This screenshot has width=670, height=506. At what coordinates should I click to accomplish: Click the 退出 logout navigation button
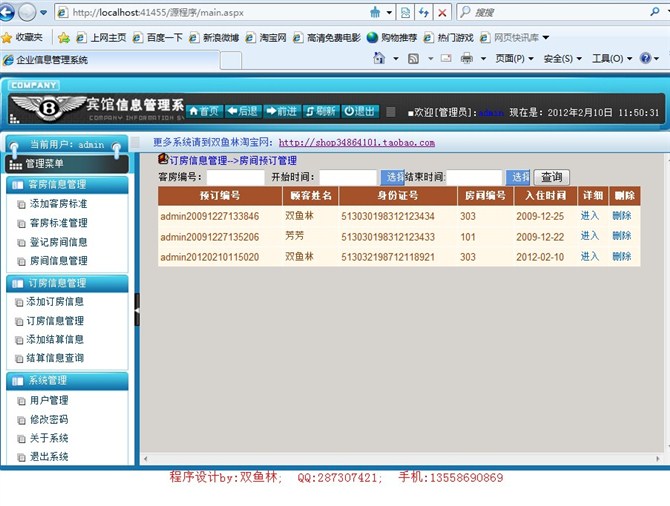pyautogui.click(x=360, y=112)
